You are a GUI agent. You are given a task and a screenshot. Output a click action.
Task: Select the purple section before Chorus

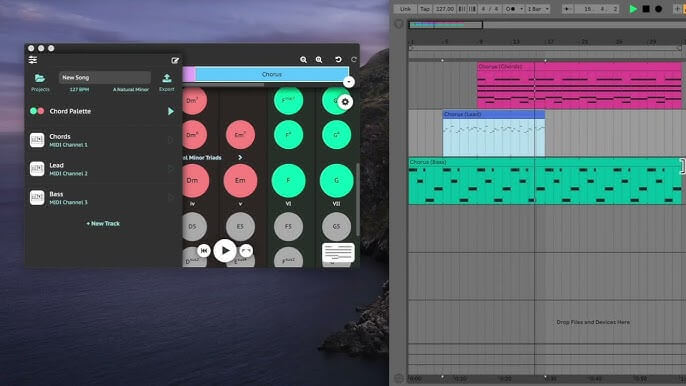[x=189, y=74]
